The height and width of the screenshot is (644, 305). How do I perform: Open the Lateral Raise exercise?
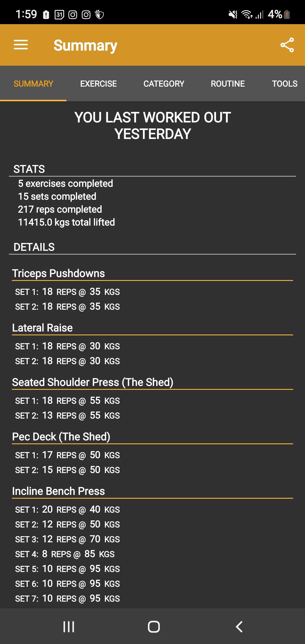point(43,328)
